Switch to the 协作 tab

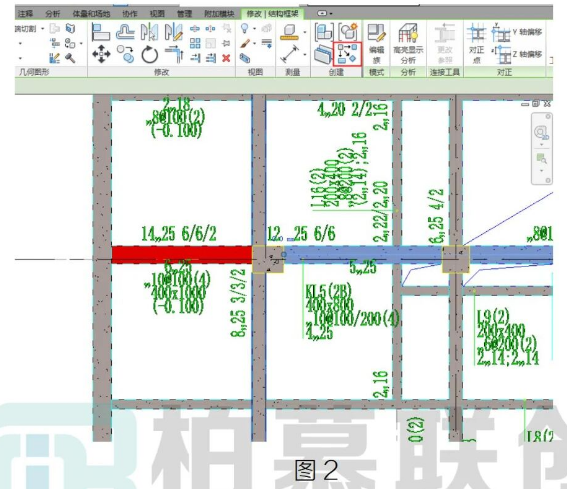(130, 14)
